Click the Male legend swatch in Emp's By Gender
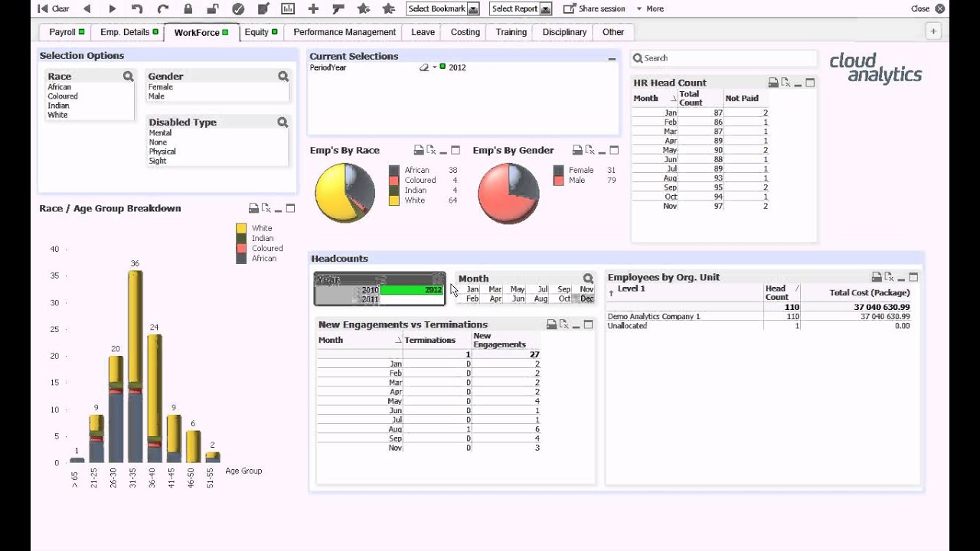The height and width of the screenshot is (551, 980). [x=558, y=181]
